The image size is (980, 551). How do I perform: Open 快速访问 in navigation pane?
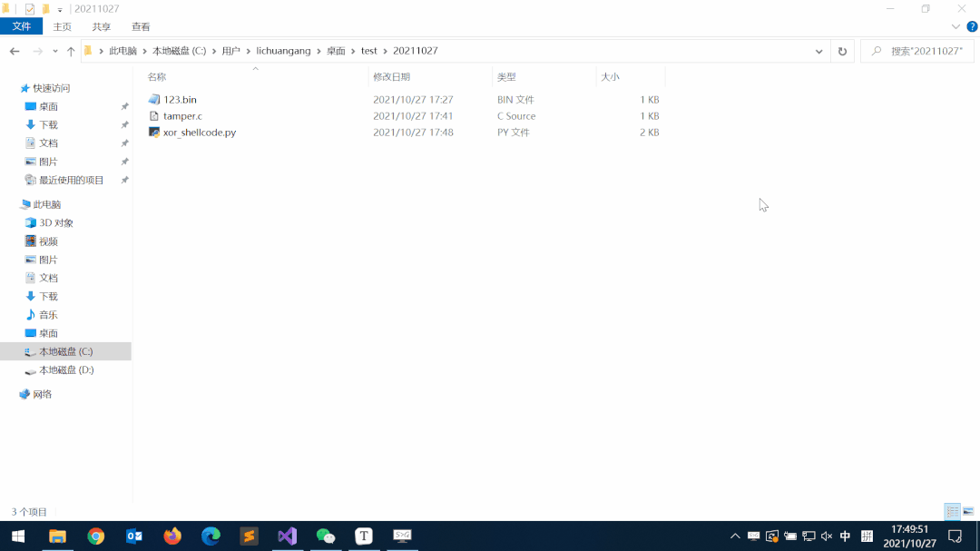pos(51,88)
